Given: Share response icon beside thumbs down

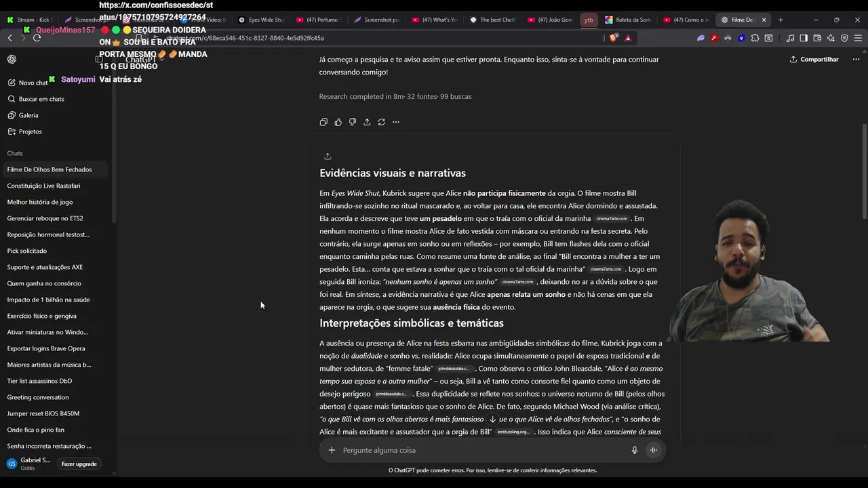Looking at the screenshot, I should pyautogui.click(x=367, y=122).
